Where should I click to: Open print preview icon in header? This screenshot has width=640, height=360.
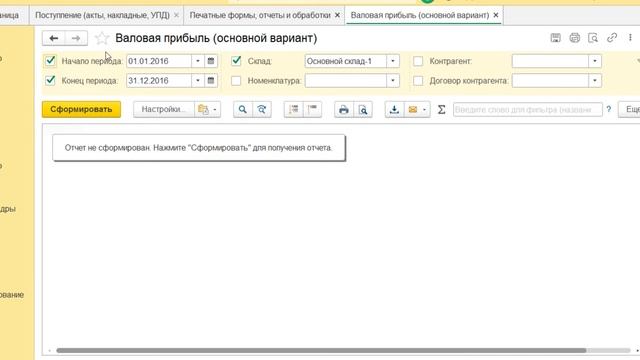[x=593, y=38]
